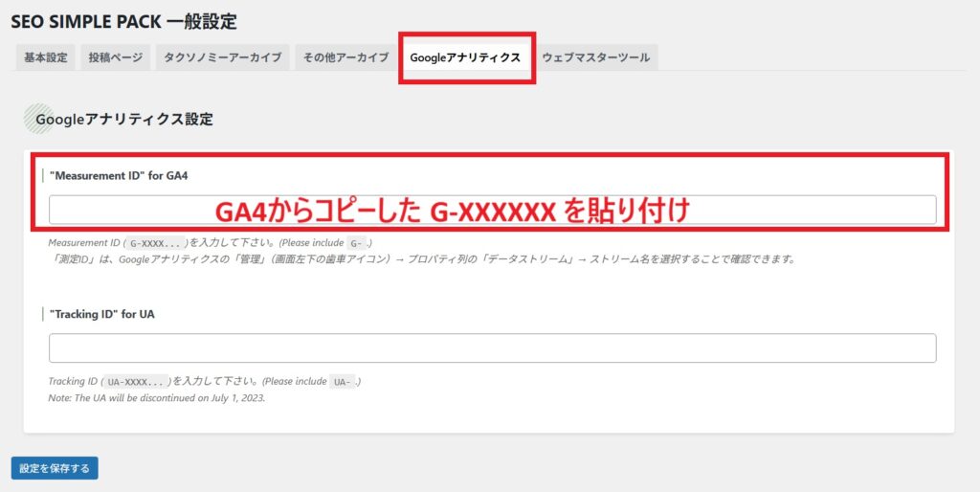Open the 基本設定 tab
Screen dimensions: 980x492
click(x=46, y=57)
